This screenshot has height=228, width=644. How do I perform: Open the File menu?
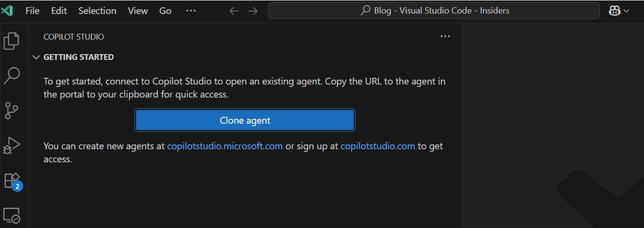[32, 11]
